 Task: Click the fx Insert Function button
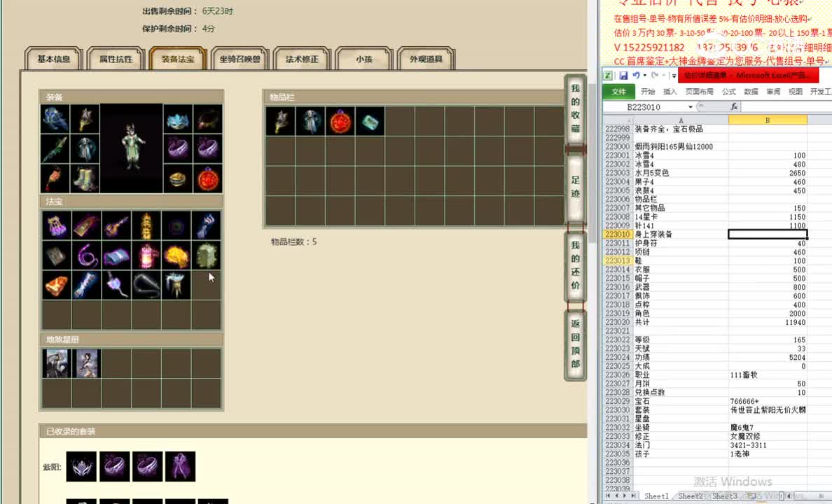point(734,106)
